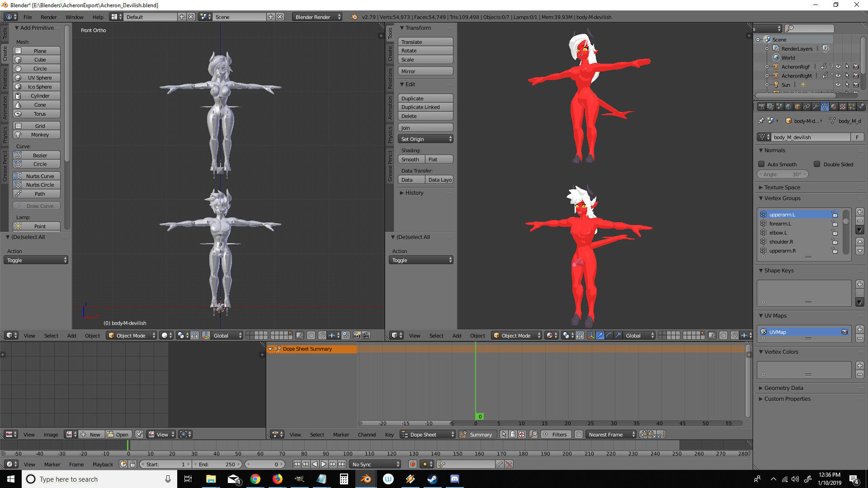Image resolution: width=868 pixels, height=488 pixels.
Task: Open the Object Mode dropdown in left viewport
Action: (x=132, y=335)
